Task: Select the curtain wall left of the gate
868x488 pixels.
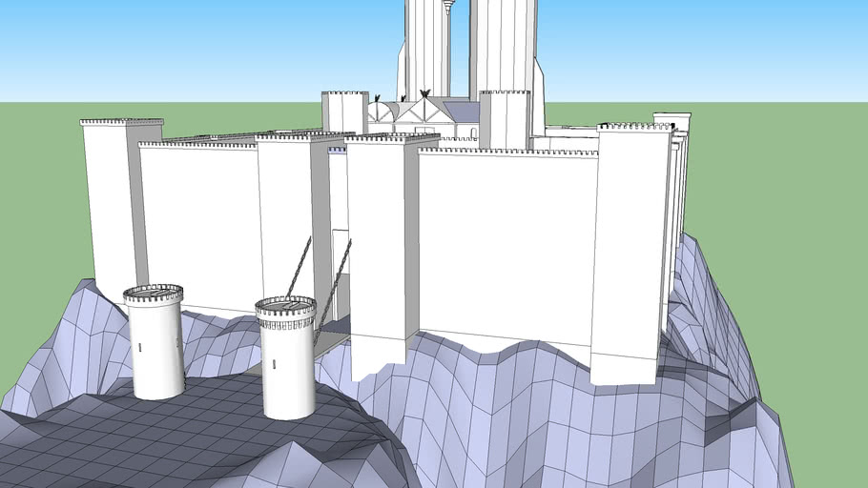Action: [x=200, y=224]
